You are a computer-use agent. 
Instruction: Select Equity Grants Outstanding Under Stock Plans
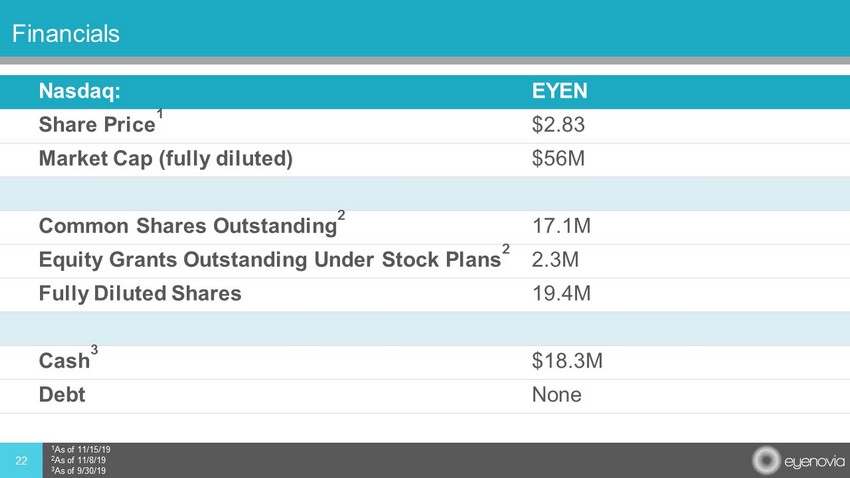point(270,261)
